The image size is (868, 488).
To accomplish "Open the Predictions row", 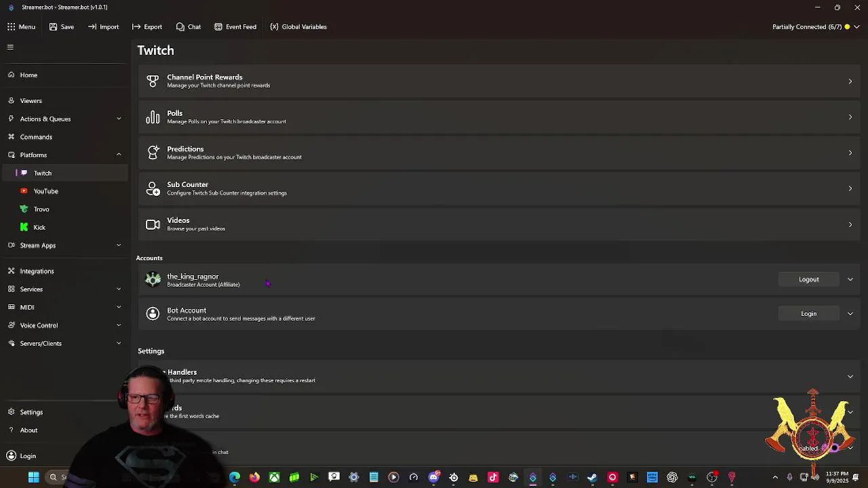I will click(498, 152).
